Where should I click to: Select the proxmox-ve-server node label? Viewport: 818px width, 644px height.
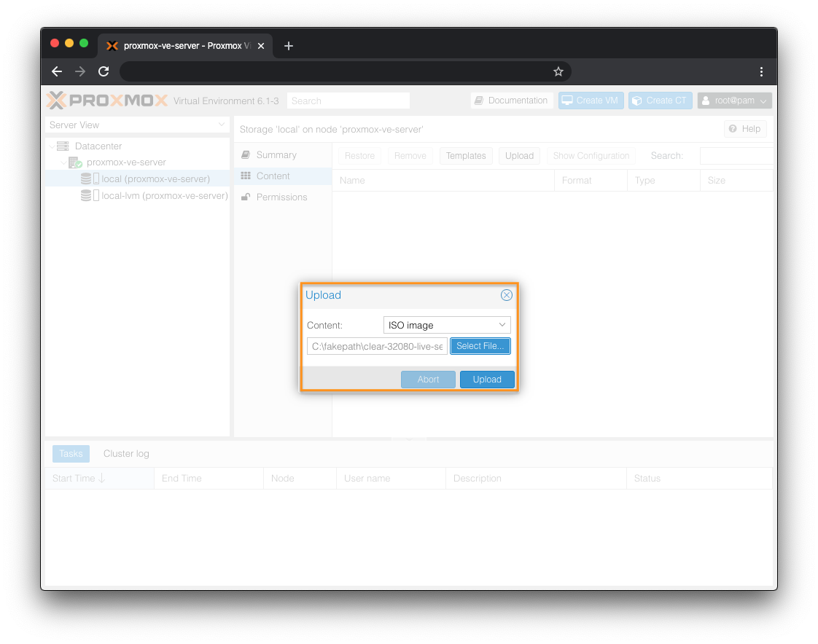click(126, 162)
